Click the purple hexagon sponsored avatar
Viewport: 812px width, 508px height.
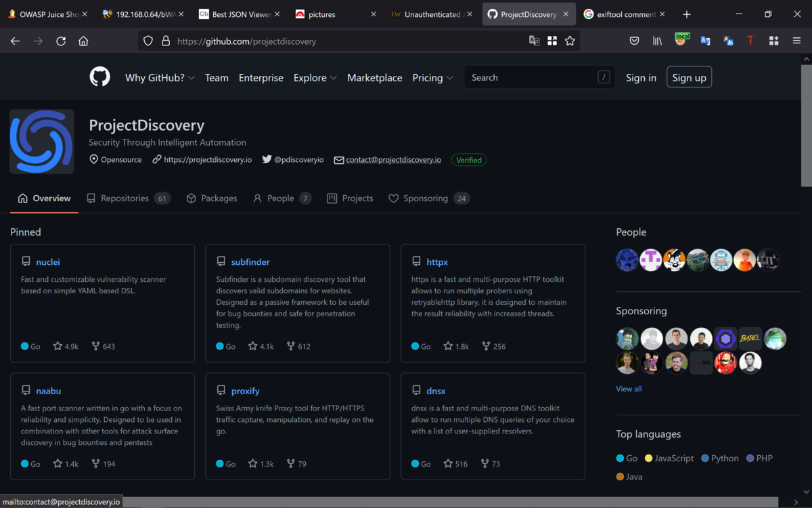coord(726,339)
